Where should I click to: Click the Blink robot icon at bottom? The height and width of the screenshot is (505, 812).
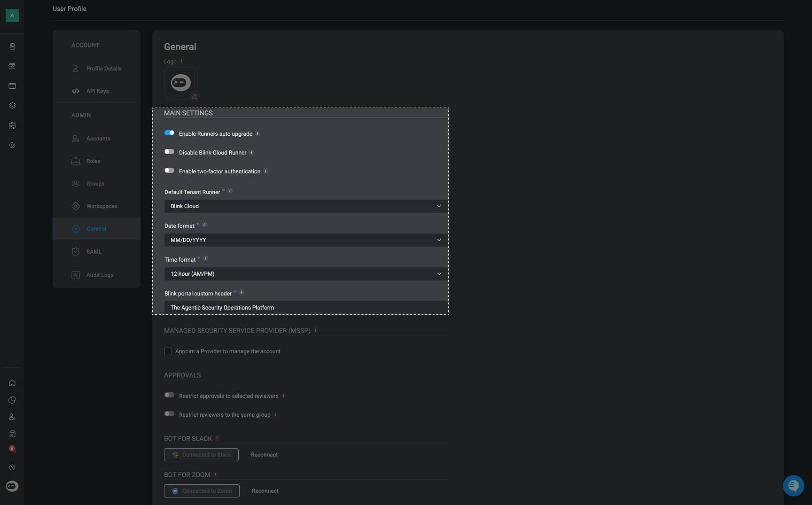pos(12,486)
